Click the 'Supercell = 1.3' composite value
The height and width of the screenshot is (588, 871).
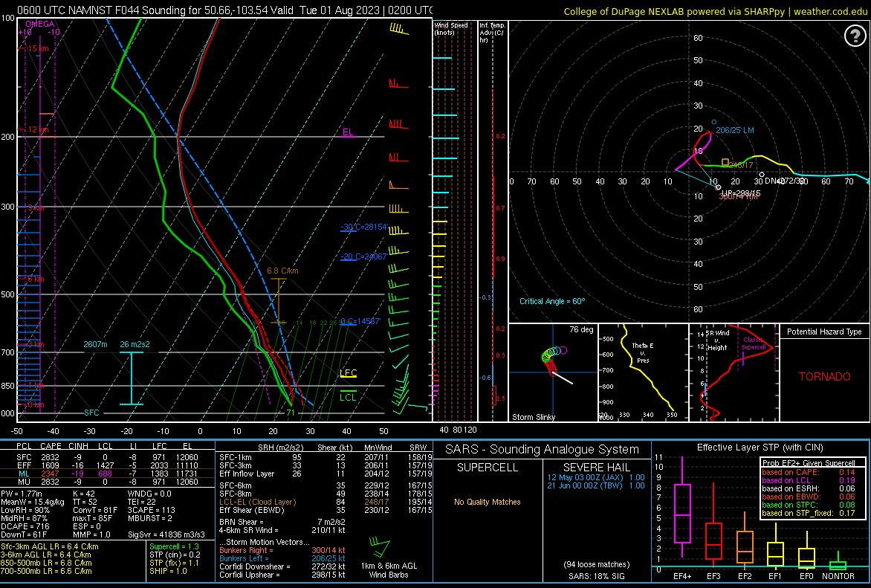175,547
